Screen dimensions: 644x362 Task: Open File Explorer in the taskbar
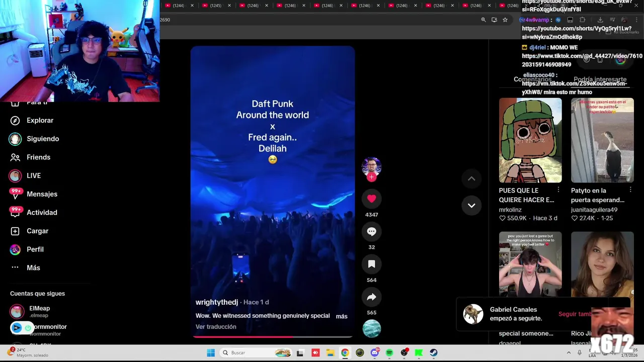coord(330,352)
